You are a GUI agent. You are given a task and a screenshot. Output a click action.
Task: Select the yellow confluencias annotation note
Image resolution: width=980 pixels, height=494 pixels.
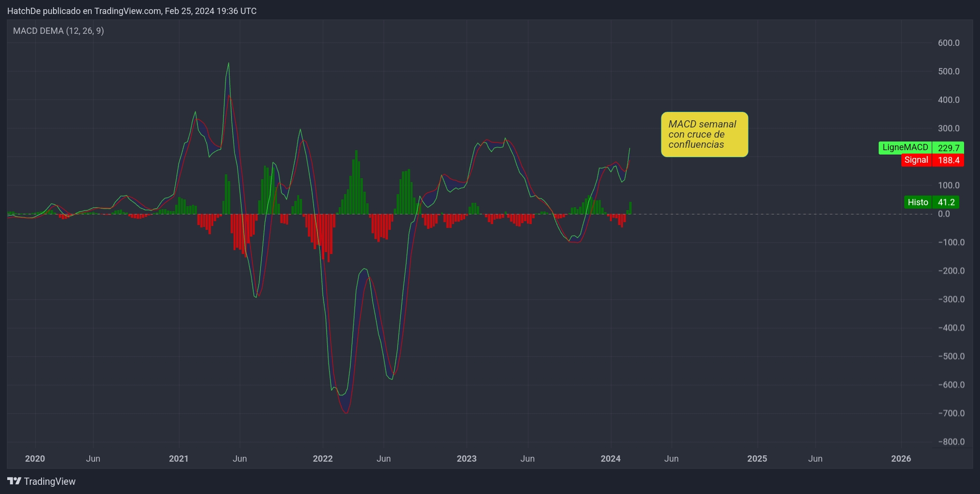(704, 134)
